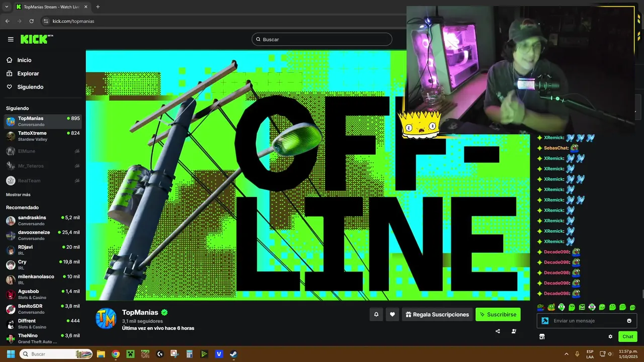The height and width of the screenshot is (362, 644).
Task: View site info icon in address bar
Action: tap(46, 21)
